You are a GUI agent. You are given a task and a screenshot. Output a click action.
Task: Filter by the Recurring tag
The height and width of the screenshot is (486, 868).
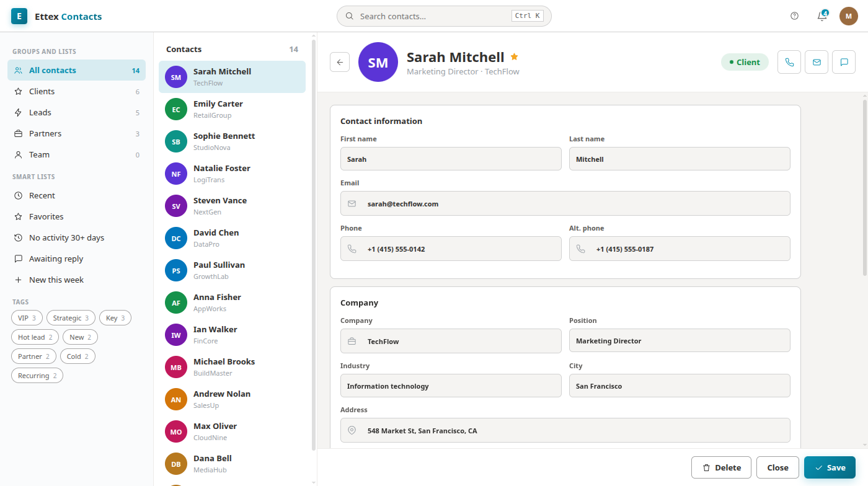pos(37,376)
